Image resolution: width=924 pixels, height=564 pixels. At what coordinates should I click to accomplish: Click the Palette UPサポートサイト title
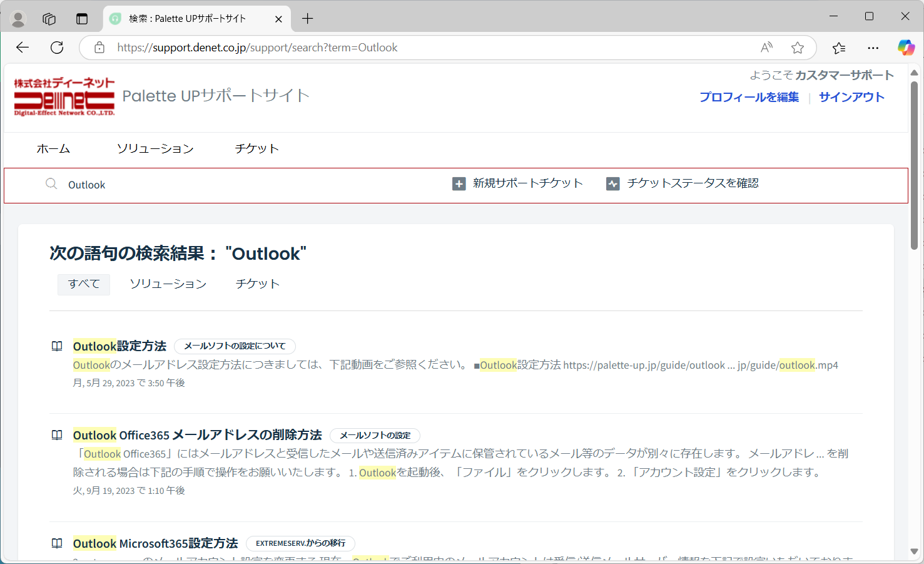(x=216, y=96)
